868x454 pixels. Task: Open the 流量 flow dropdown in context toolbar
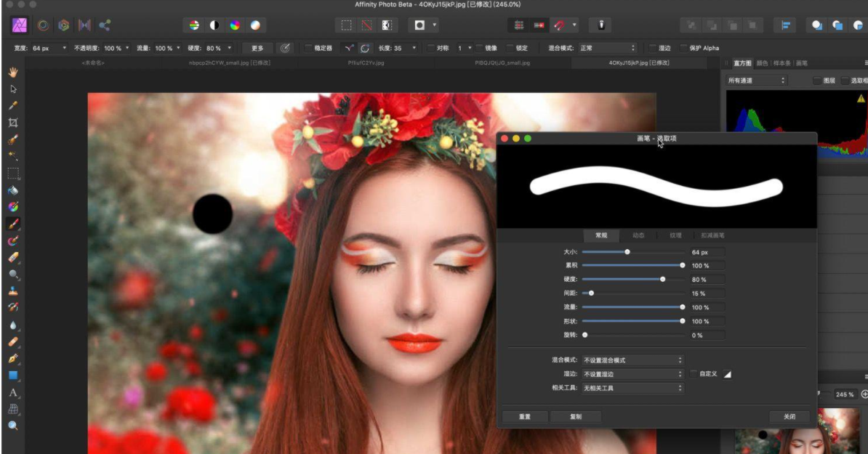pos(178,48)
